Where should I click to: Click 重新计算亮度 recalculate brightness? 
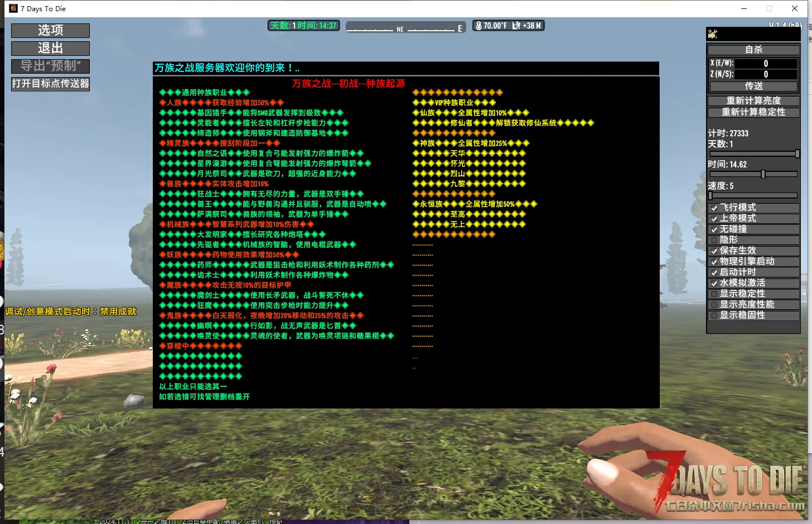click(x=753, y=100)
